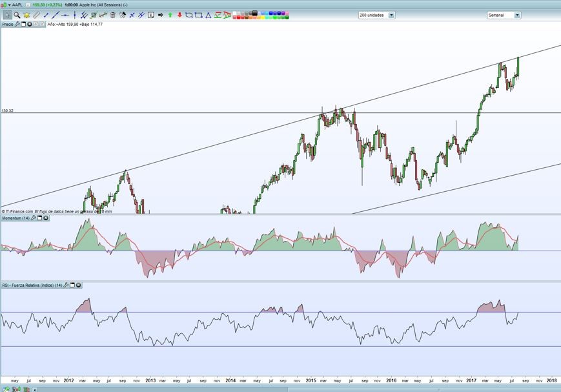Select the horizontal line tool

coord(65,15)
